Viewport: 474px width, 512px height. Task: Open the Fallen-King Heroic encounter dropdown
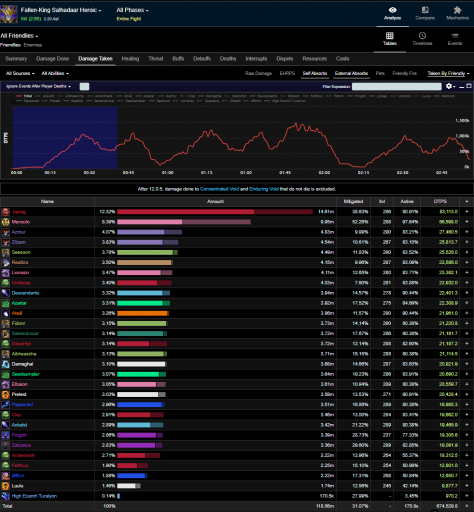pyautogui.click(x=61, y=10)
